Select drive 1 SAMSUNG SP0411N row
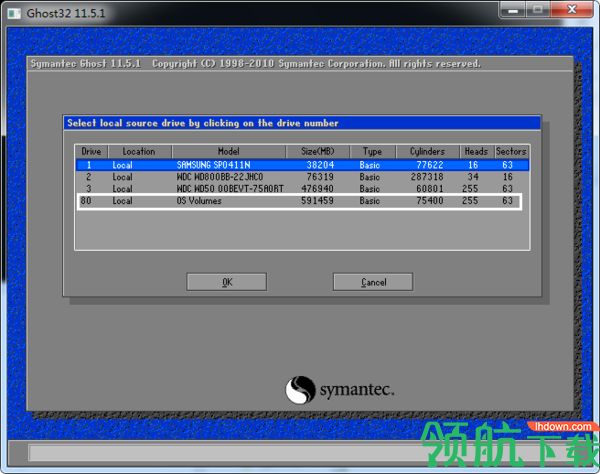 tap(302, 165)
